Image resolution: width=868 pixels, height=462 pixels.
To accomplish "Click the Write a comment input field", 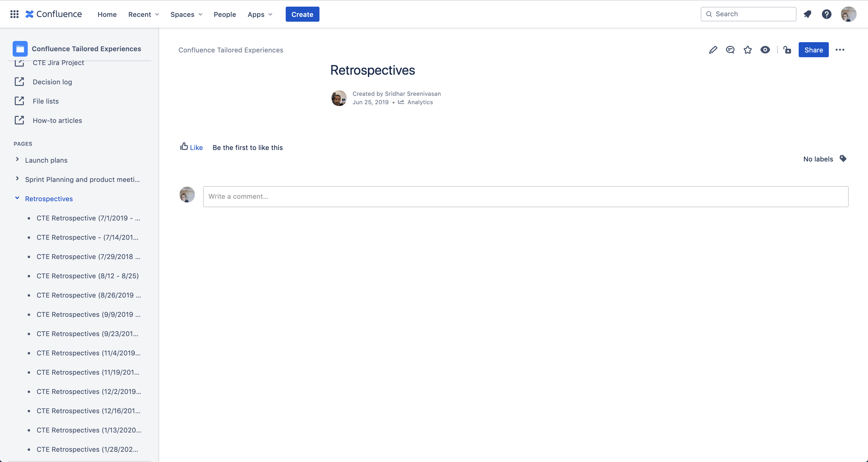I will pyautogui.click(x=525, y=196).
